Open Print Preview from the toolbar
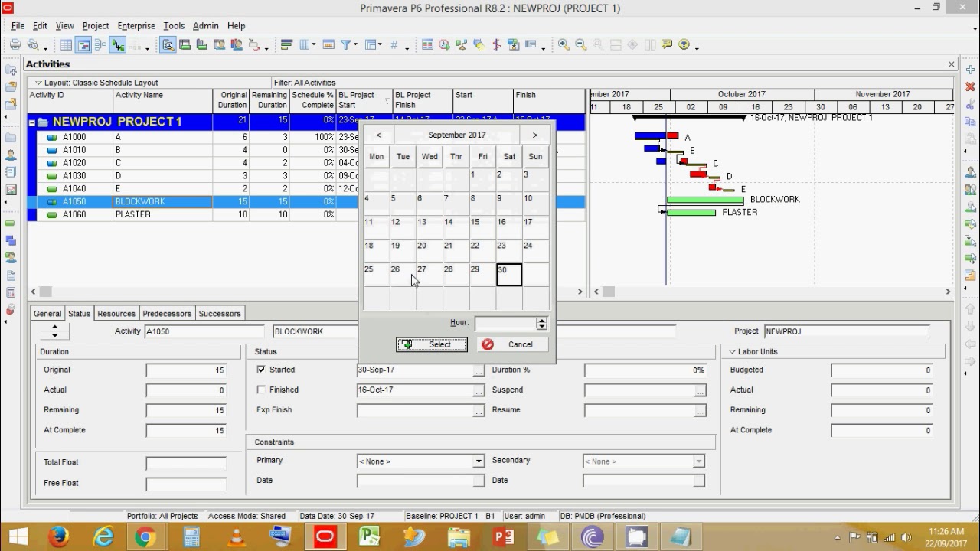This screenshot has width=980, height=551. (33, 45)
